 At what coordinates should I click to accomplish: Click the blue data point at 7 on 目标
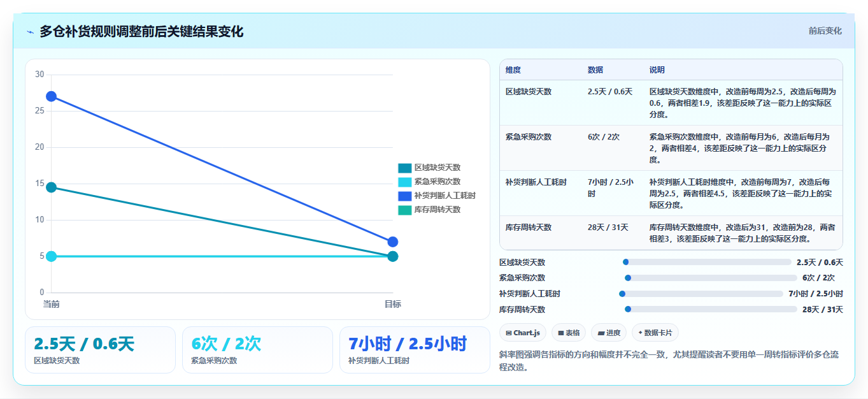[393, 242]
